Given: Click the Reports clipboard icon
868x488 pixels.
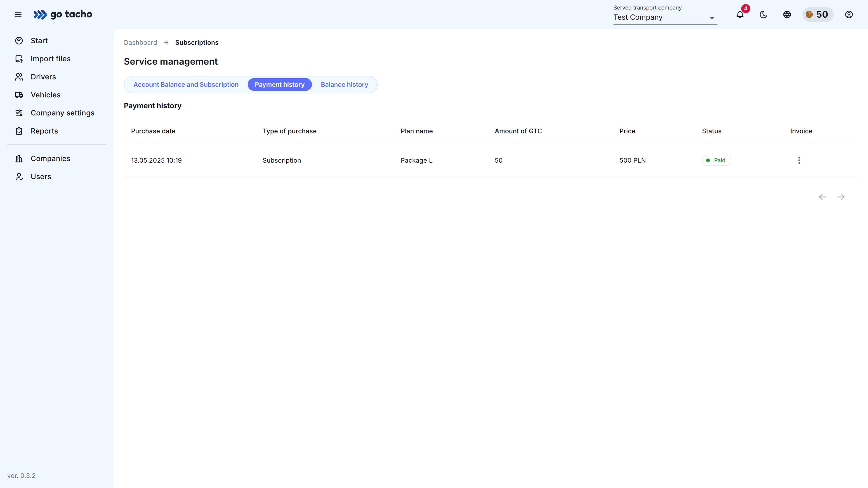Looking at the screenshot, I should tap(19, 131).
